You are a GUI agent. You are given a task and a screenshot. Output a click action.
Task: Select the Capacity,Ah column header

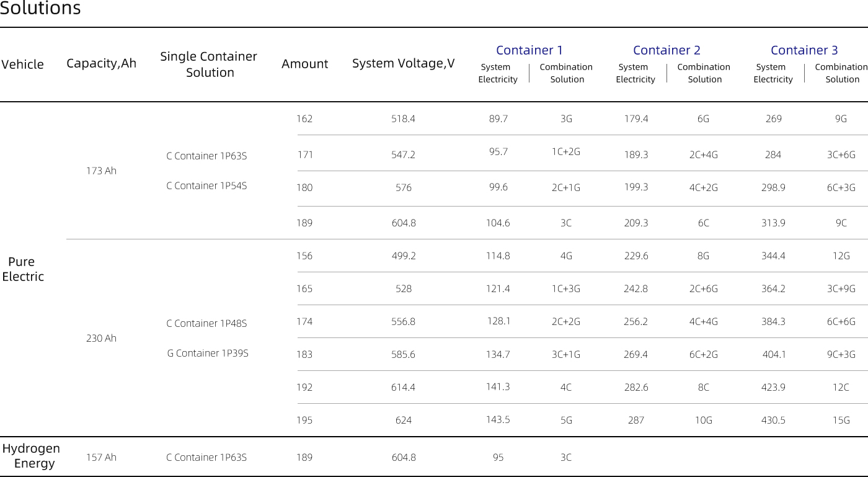point(101,63)
